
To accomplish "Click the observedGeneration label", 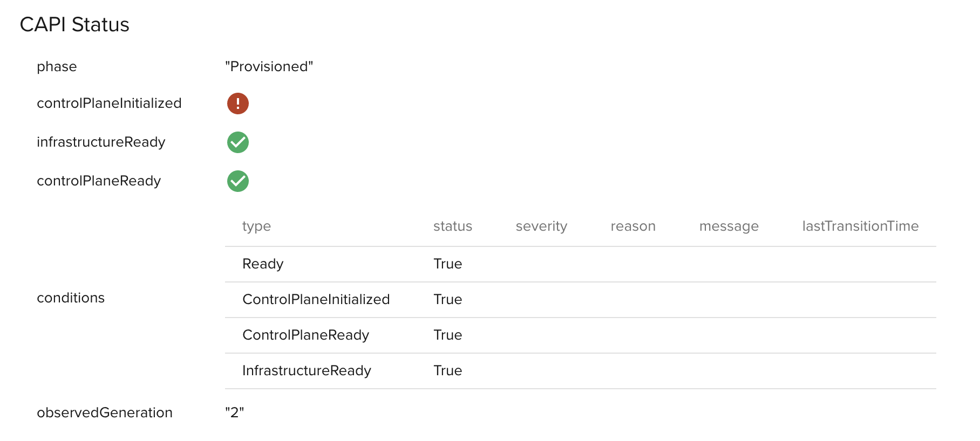I will point(105,412).
